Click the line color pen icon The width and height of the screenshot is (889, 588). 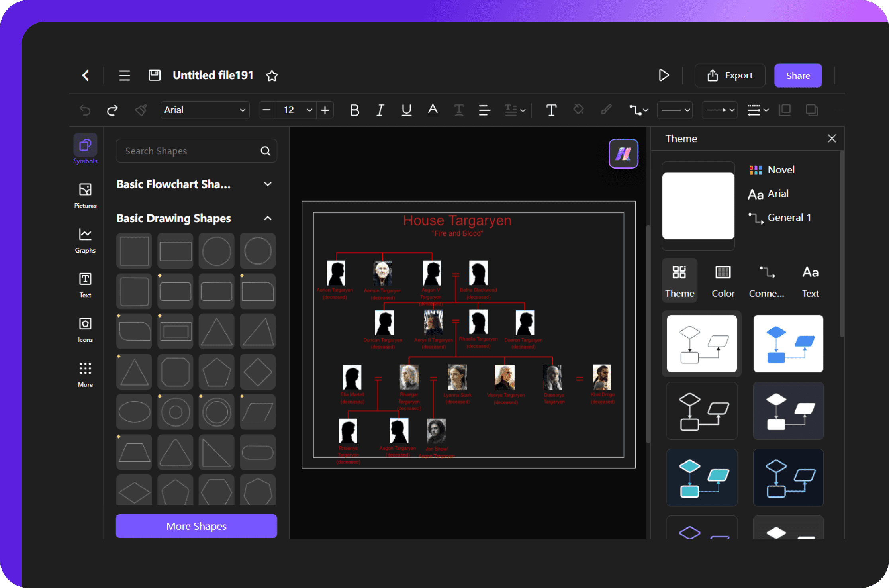pyautogui.click(x=606, y=109)
